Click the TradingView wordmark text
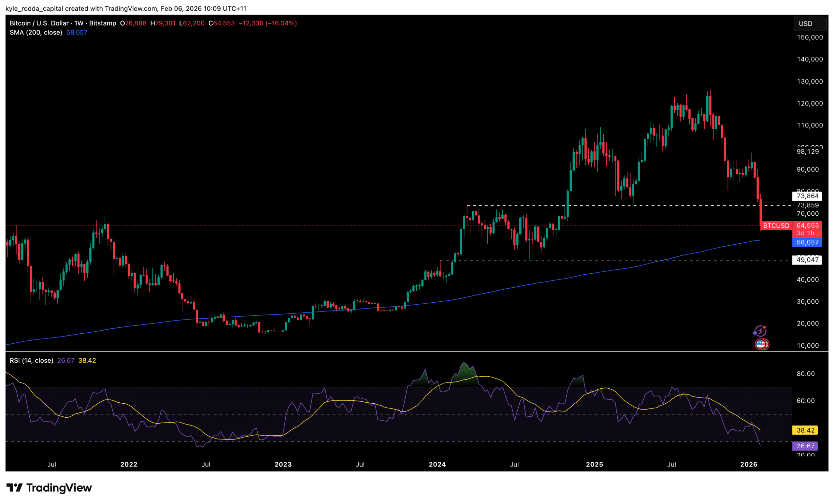Screen dimensions: 834x504 (x=59, y=488)
